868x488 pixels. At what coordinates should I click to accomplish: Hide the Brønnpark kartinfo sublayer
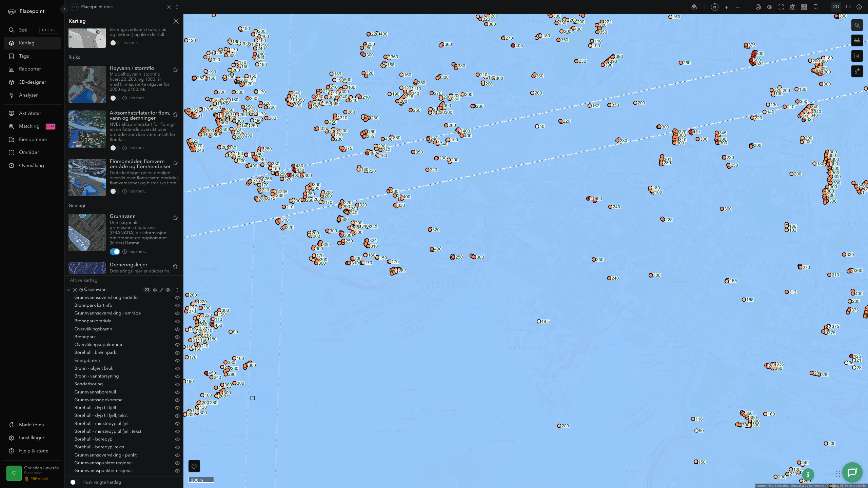177,305
